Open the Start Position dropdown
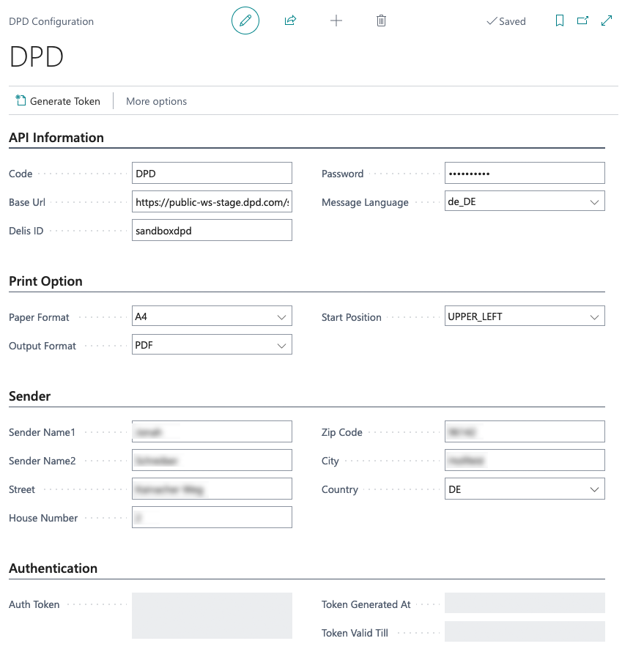Image resolution: width=644 pixels, height=660 pixels. click(x=594, y=317)
